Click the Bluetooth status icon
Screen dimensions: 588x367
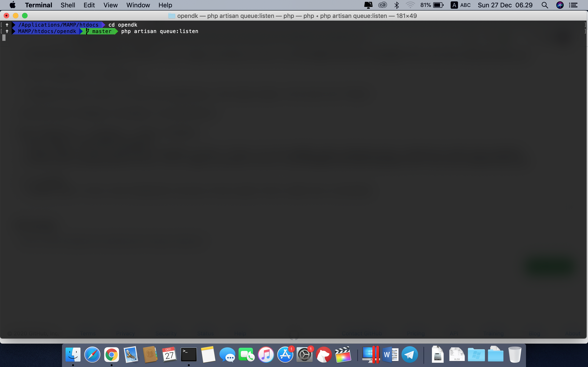[396, 5]
